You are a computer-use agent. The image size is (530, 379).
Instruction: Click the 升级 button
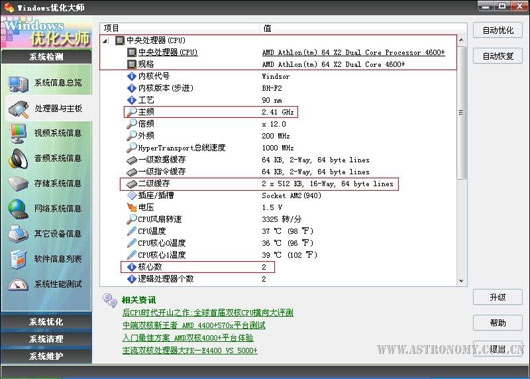498,298
